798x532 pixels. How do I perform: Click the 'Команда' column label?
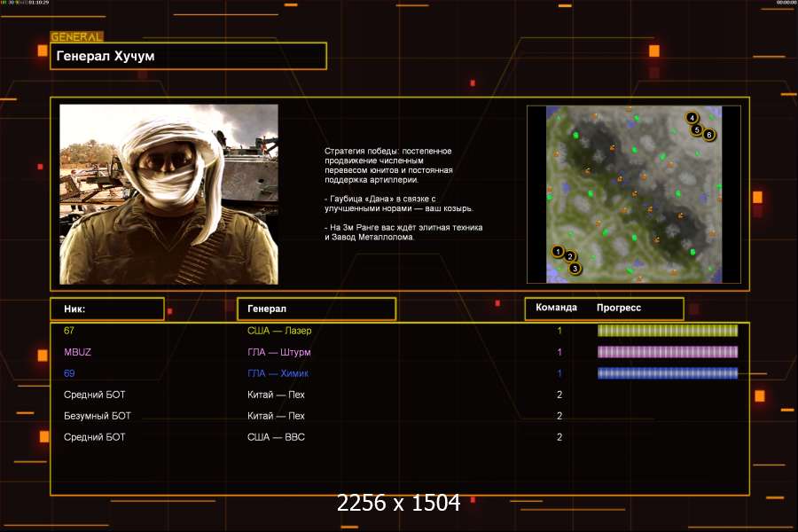[556, 308]
